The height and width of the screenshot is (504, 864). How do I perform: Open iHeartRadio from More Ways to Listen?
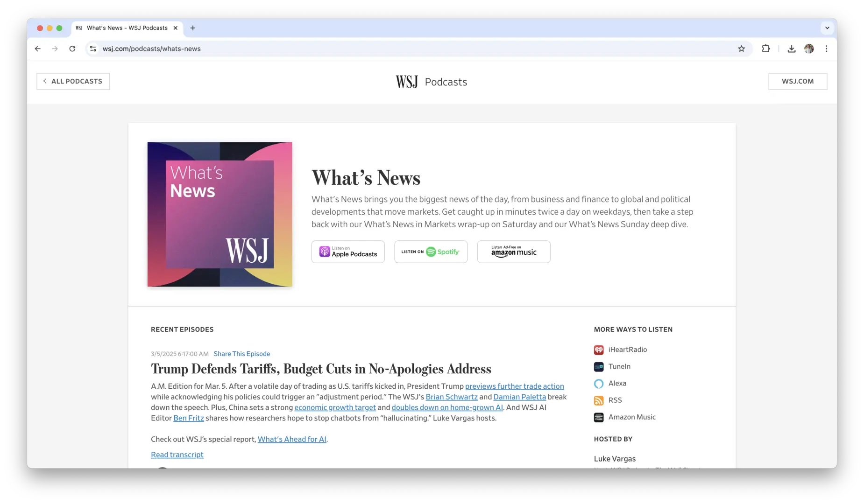click(627, 350)
